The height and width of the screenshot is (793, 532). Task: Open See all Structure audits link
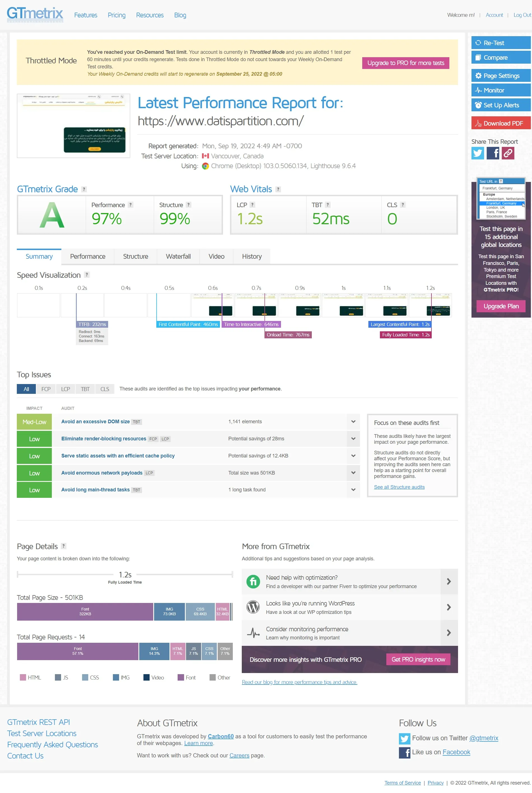(399, 487)
